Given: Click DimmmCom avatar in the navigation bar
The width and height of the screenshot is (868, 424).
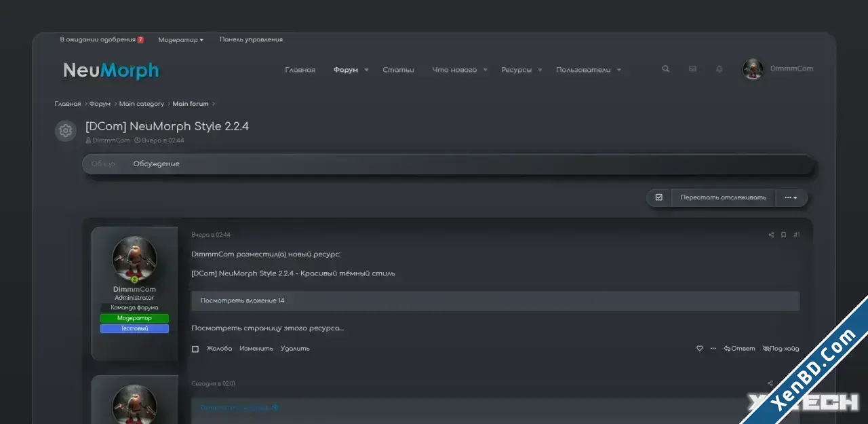Looking at the screenshot, I should [x=753, y=69].
